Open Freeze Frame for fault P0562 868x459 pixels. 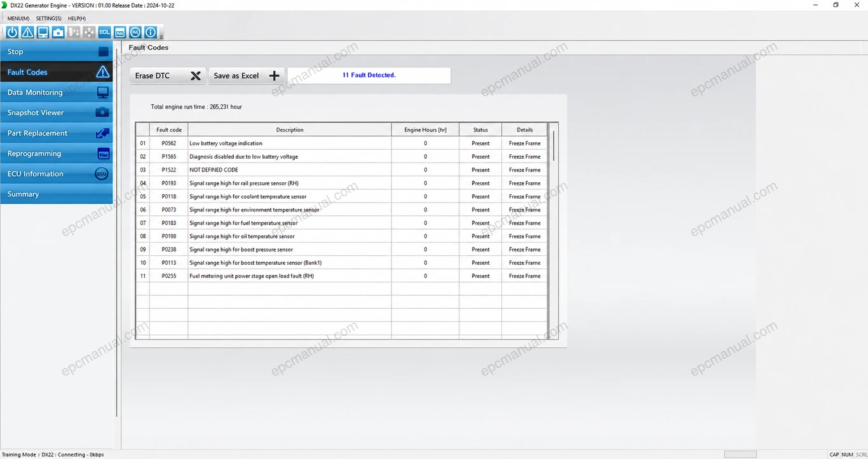pos(525,143)
